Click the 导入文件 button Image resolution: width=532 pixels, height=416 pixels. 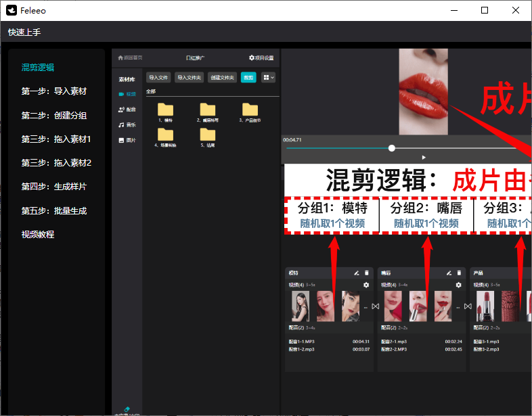tap(158, 78)
